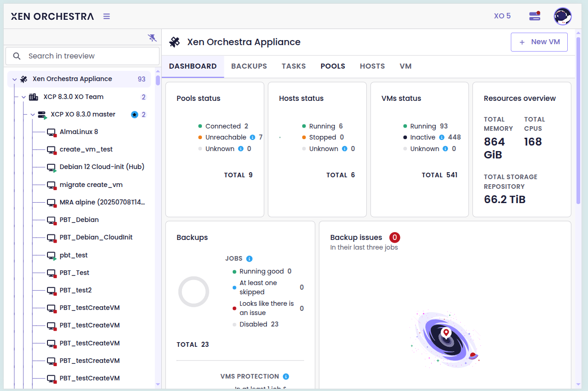
Task: Collapse the Xen Orchestra Appliance tree node
Action: [14, 79]
